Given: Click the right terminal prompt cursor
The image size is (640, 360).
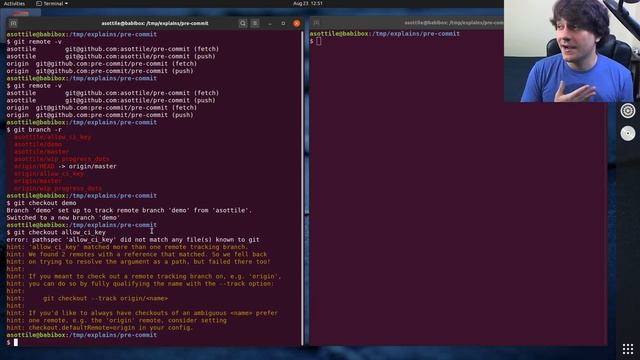Looking at the screenshot, I should click(x=318, y=41).
